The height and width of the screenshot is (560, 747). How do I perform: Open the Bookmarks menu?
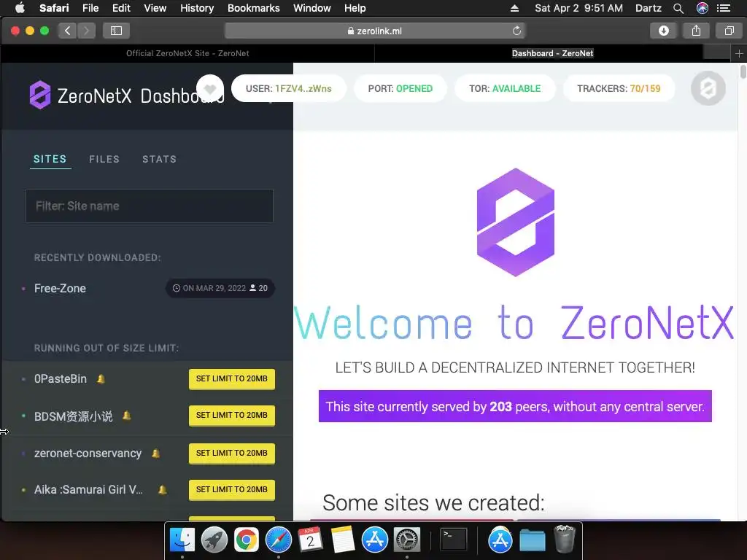pyautogui.click(x=253, y=8)
